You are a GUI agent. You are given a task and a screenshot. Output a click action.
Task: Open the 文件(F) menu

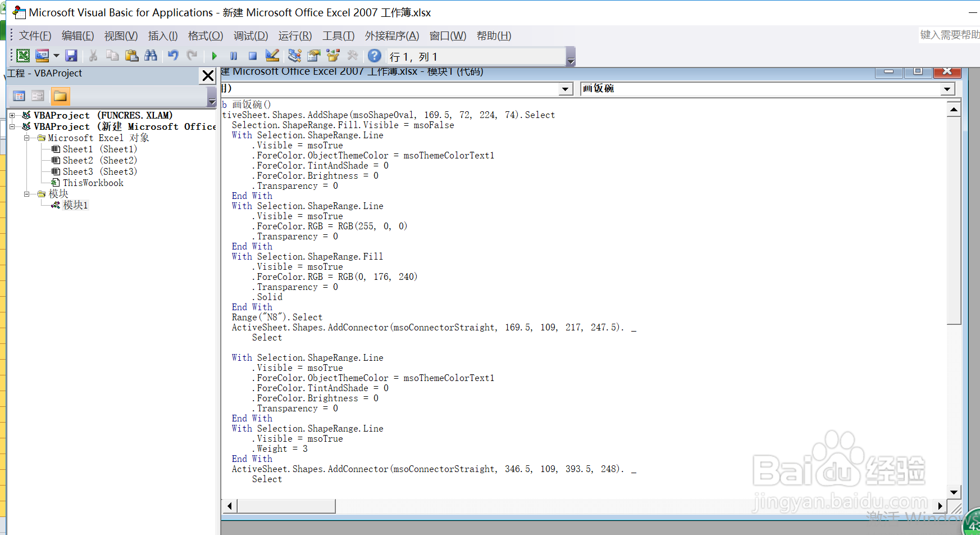(35, 36)
